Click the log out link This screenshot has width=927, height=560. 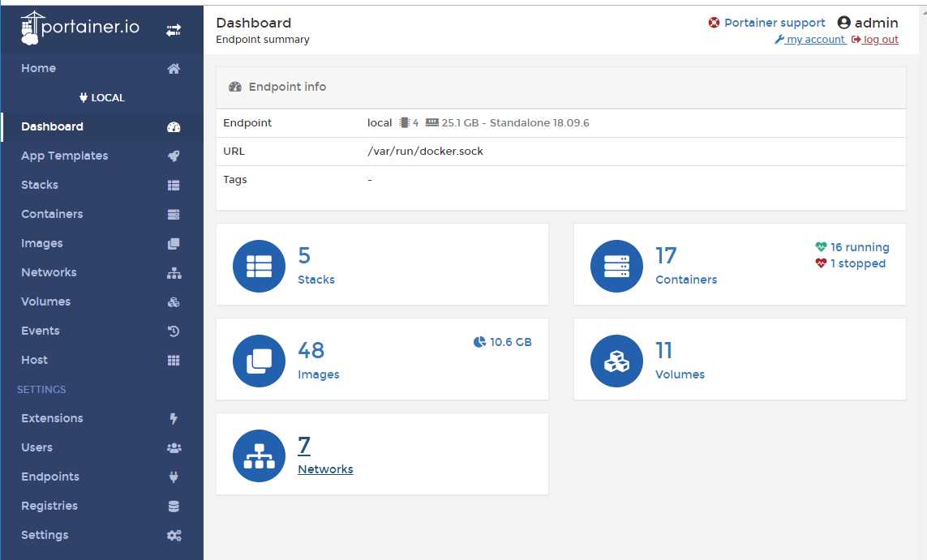pos(875,40)
